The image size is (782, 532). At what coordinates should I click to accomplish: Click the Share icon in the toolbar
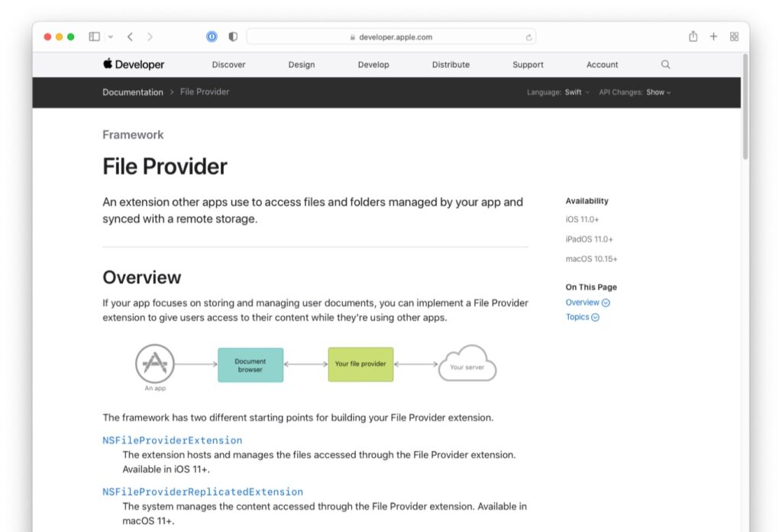click(693, 36)
